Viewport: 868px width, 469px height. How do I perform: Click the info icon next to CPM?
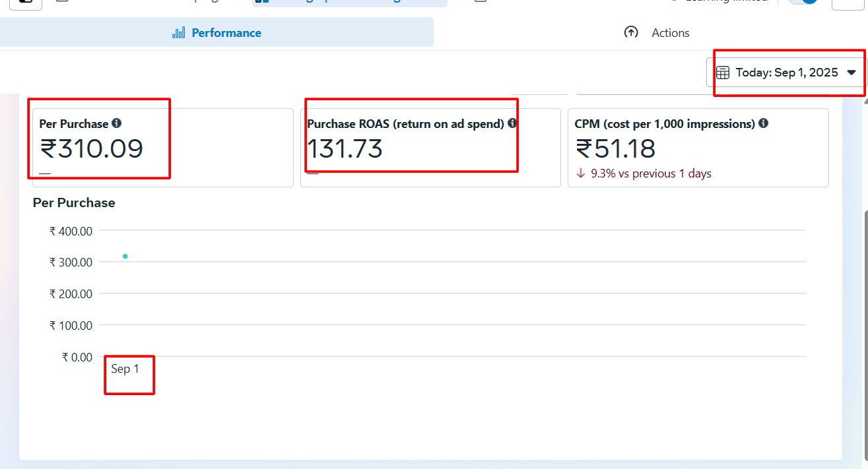(763, 123)
